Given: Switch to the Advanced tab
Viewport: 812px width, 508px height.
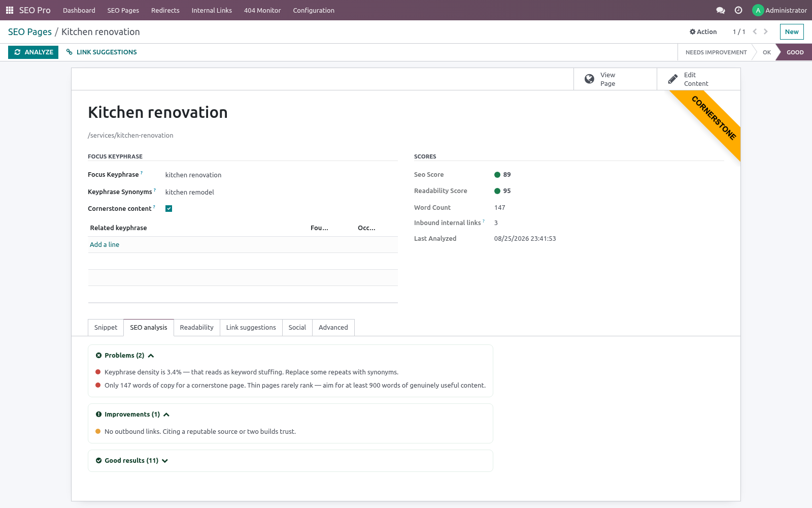Looking at the screenshot, I should 333,328.
